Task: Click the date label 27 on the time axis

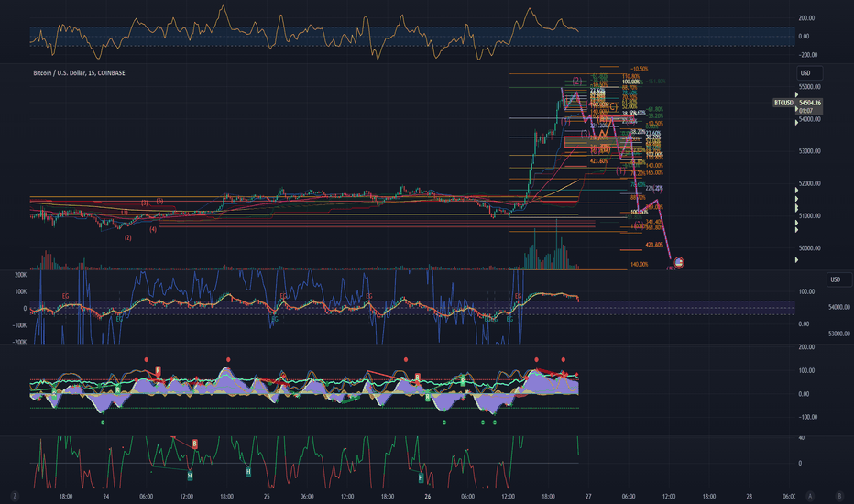Action: pyautogui.click(x=588, y=497)
